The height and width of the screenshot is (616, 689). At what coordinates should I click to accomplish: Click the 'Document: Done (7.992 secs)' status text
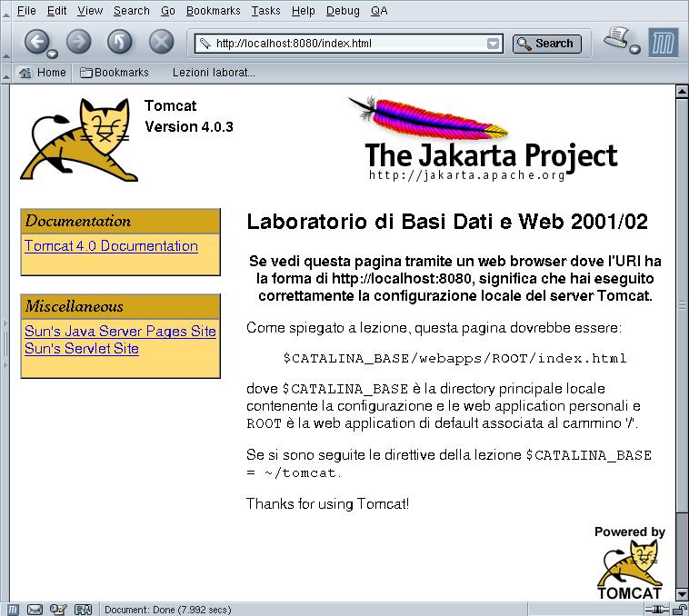[x=167, y=610]
